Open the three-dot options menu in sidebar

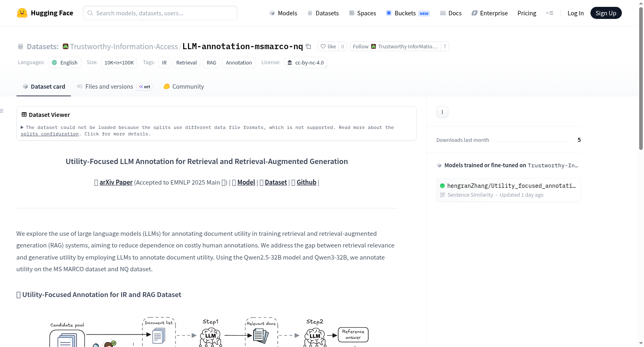point(442,112)
